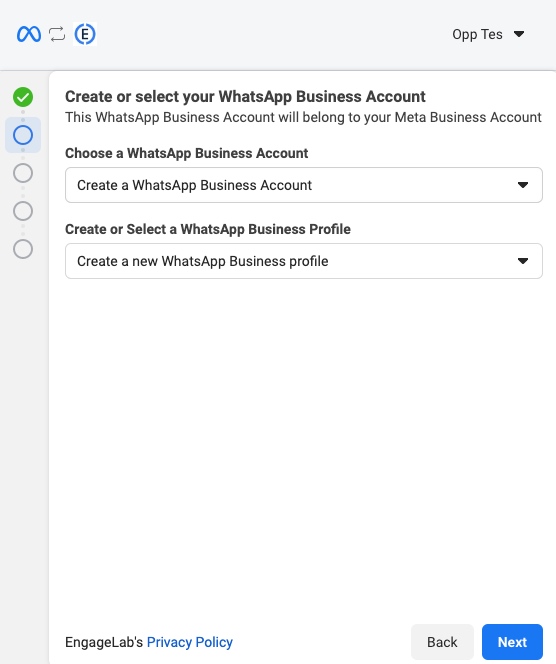Click 'Create or Select a WhatsApp Business Profile' label
The width and height of the screenshot is (556, 664).
[x=208, y=229]
